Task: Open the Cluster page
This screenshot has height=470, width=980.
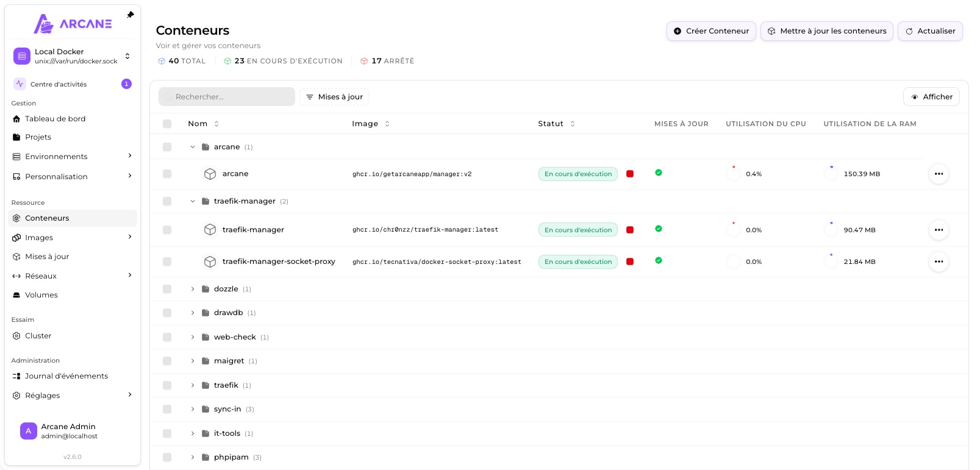Action: tap(73, 336)
